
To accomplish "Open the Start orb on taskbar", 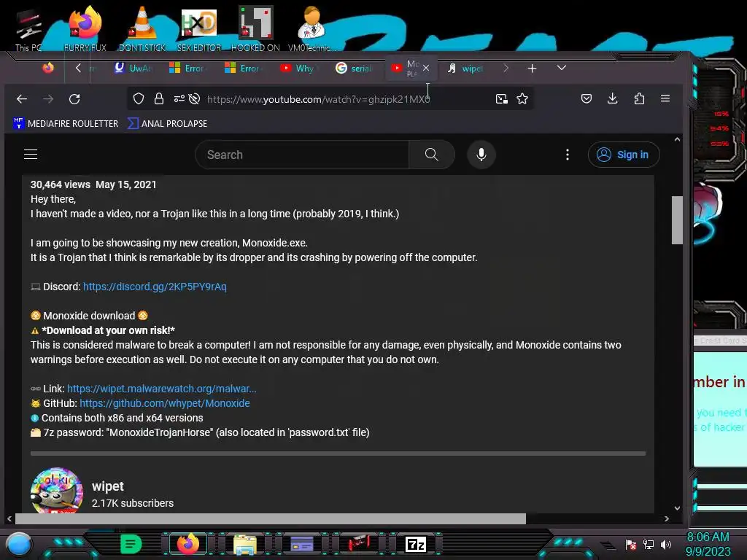I will click(x=18, y=544).
